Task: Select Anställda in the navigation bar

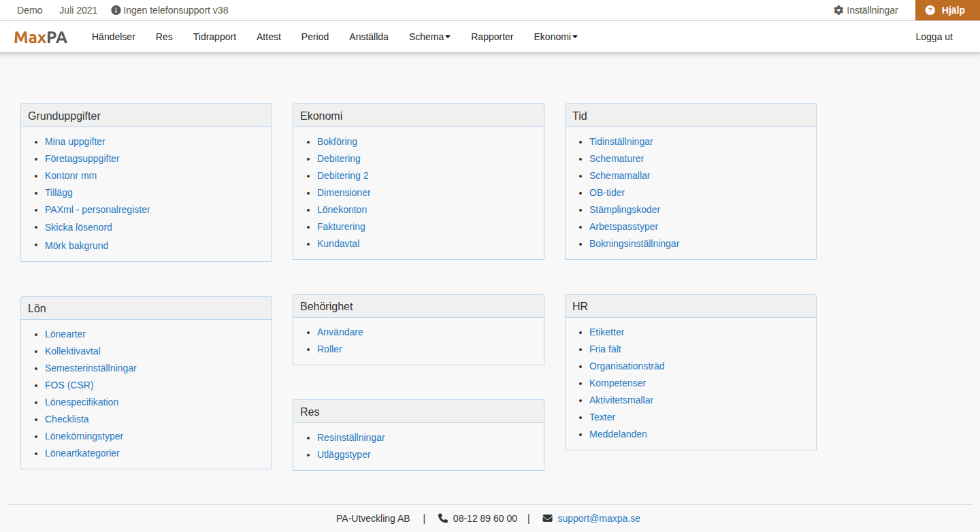Action: pyautogui.click(x=369, y=37)
